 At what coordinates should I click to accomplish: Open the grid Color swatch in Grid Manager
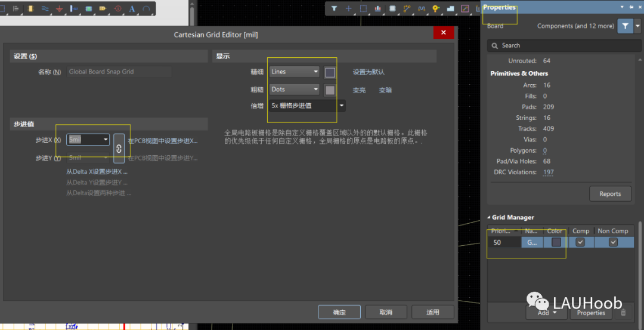(556, 242)
